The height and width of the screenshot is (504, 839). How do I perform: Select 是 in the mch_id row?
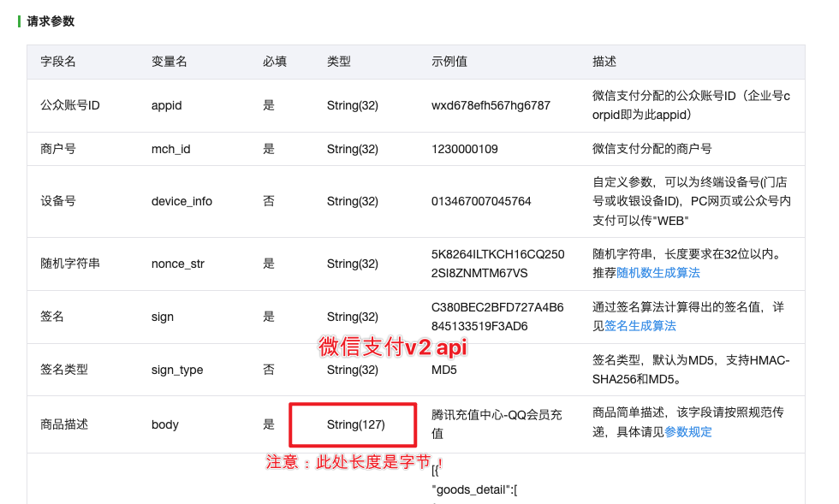pyautogui.click(x=269, y=149)
